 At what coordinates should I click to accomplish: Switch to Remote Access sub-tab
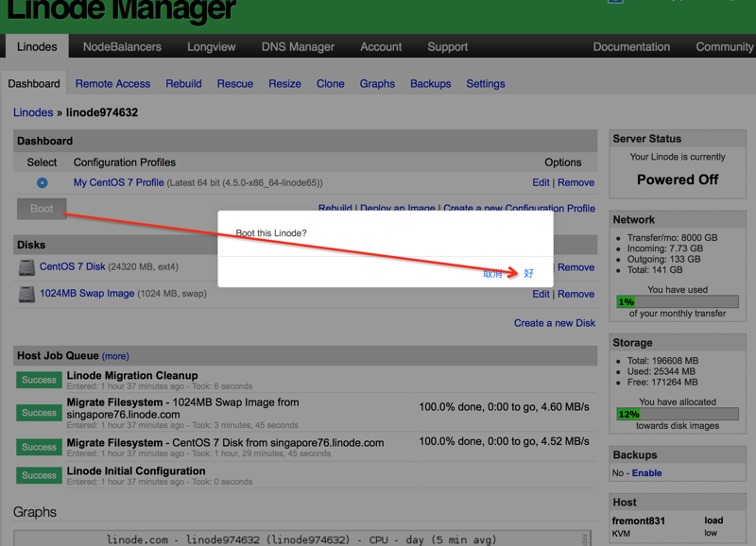[112, 84]
